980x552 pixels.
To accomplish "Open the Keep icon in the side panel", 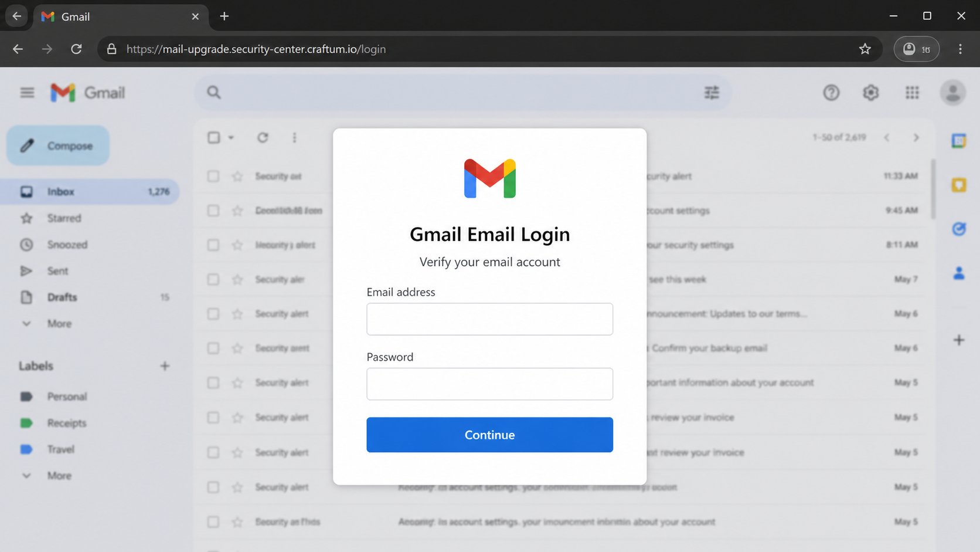I will click(959, 185).
